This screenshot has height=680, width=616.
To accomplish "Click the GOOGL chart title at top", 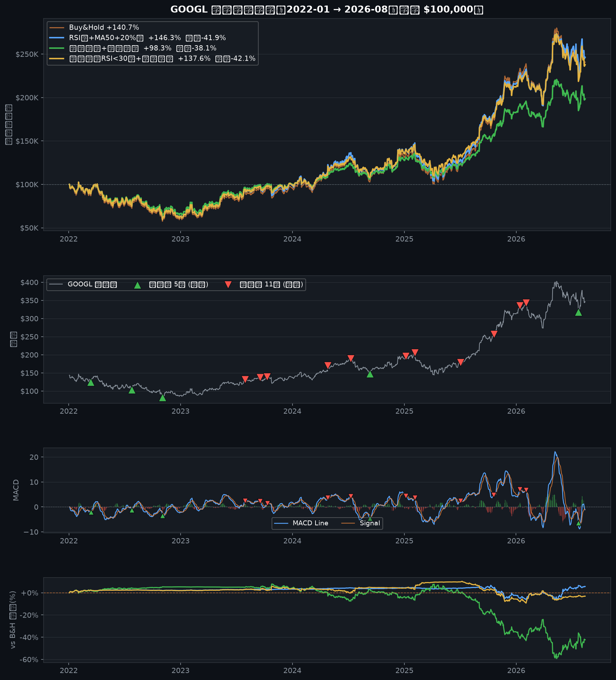I will click(x=326, y=9).
